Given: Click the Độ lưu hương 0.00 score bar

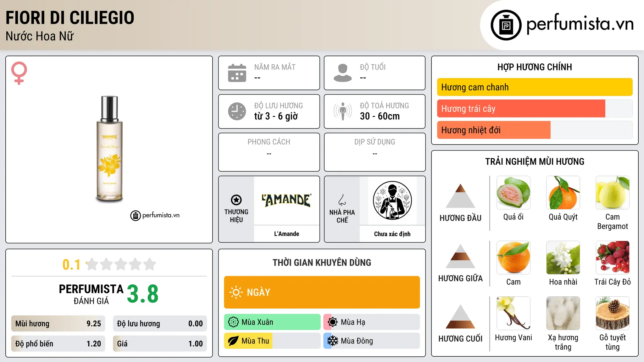Looking at the screenshot, I should (160, 323).
